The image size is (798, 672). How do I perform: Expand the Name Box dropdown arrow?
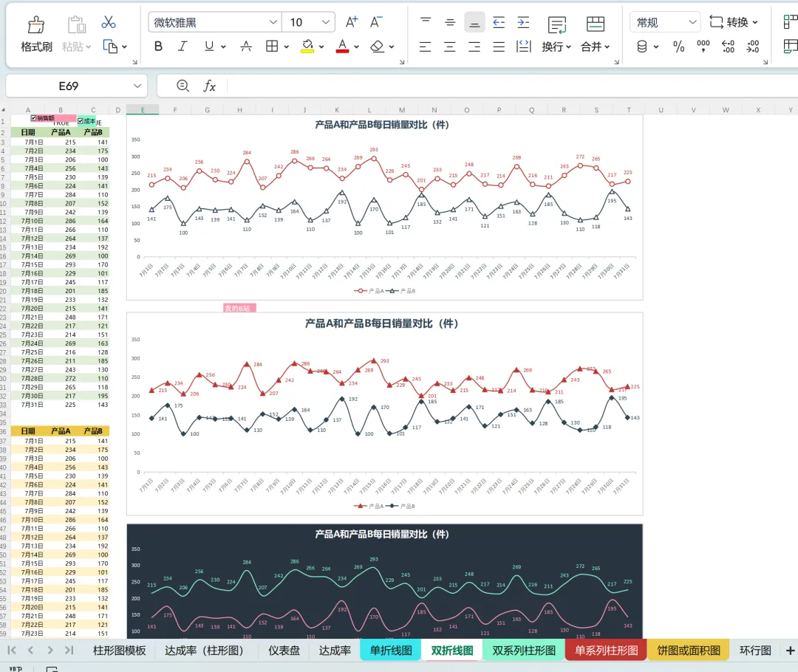click(x=137, y=86)
